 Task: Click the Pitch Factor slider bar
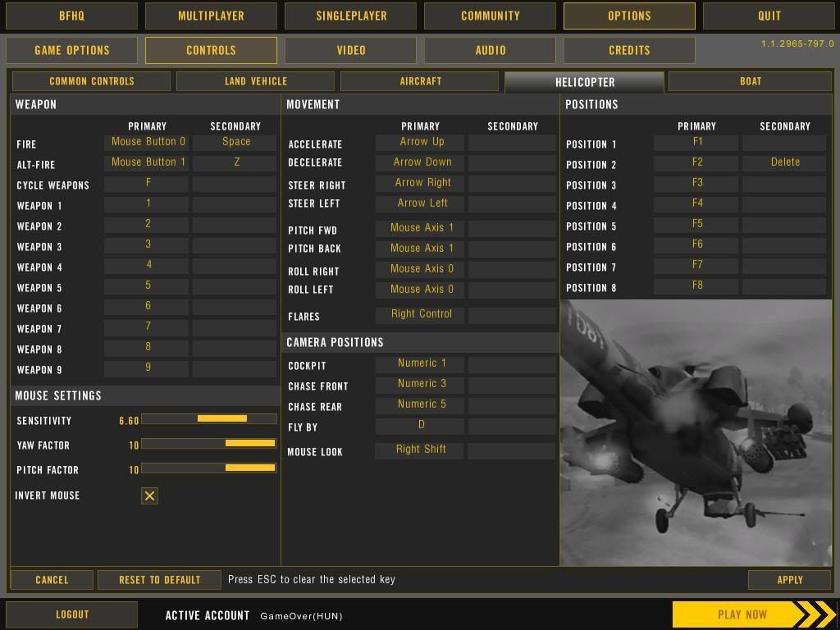click(x=209, y=468)
